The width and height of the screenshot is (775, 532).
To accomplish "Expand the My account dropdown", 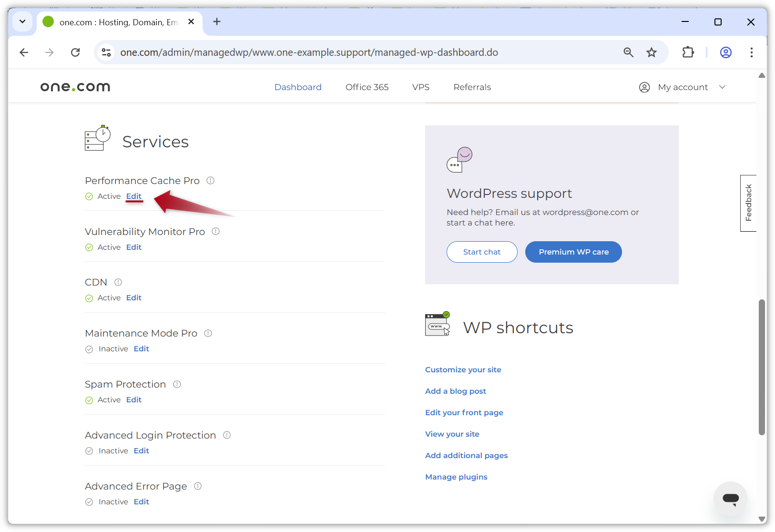I will click(683, 87).
